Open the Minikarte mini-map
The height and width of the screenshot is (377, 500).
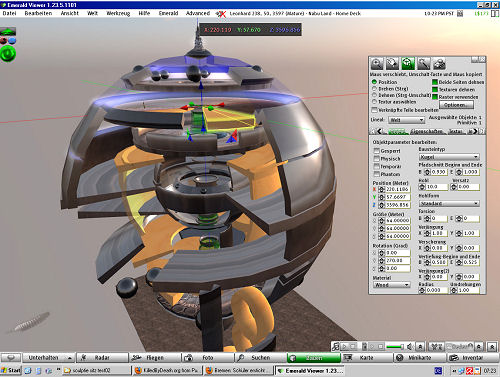point(419,358)
